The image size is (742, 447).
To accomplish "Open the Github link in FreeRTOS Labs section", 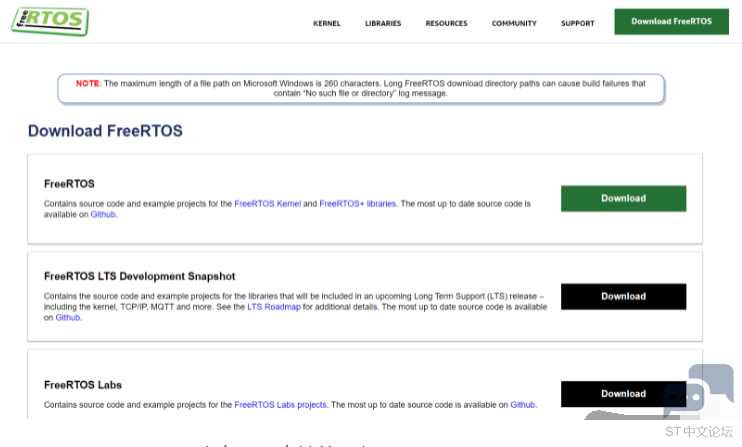I will (522, 405).
